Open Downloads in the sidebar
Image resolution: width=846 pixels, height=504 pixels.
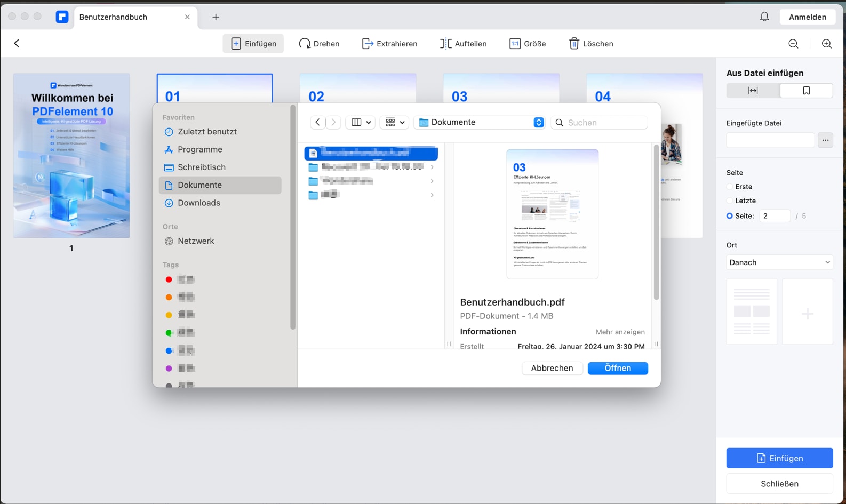[x=220, y=203]
